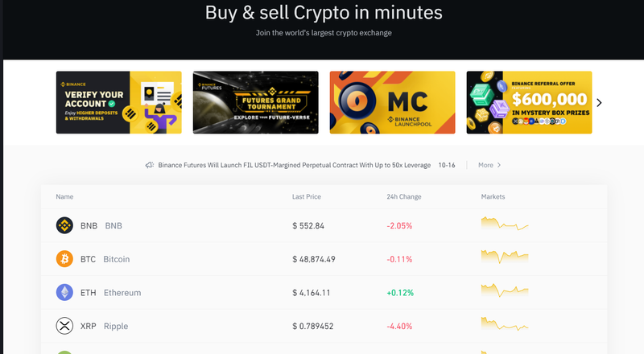The image size is (644, 354).
Task: Open the Ripple price sparkline chart
Action: 505,326
